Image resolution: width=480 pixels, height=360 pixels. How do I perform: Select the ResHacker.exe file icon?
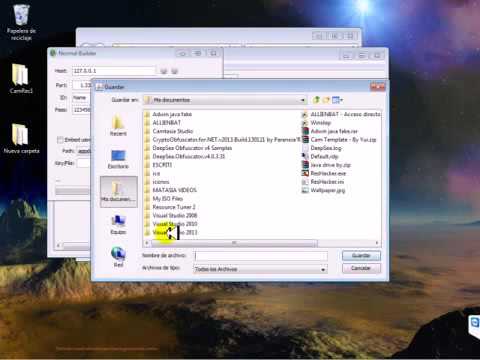pos(305,173)
